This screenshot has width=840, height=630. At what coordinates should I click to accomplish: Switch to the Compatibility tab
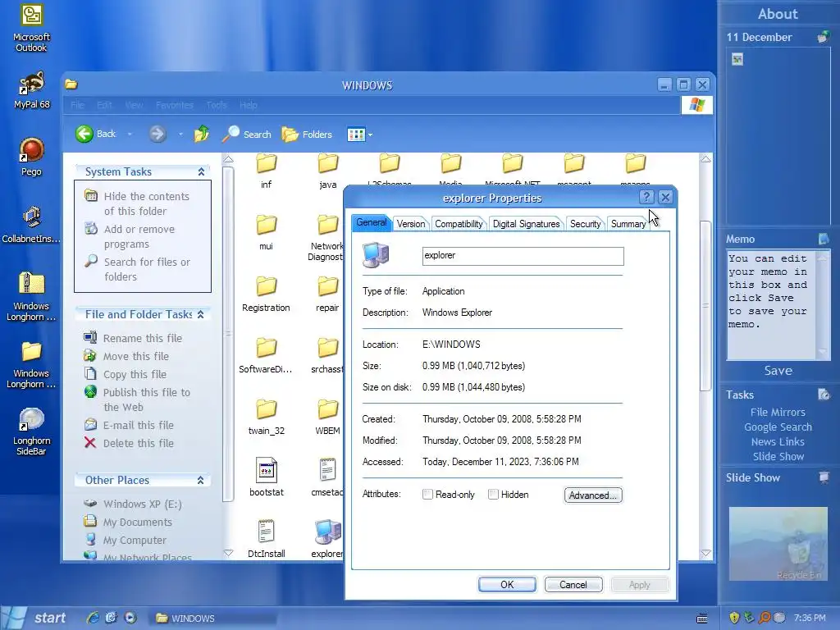[459, 224]
